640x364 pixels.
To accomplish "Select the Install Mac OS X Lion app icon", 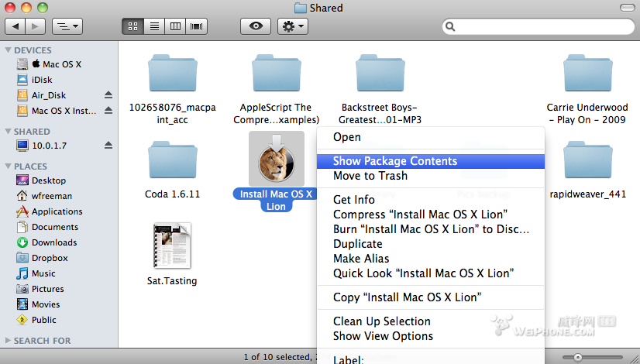I will [277, 159].
